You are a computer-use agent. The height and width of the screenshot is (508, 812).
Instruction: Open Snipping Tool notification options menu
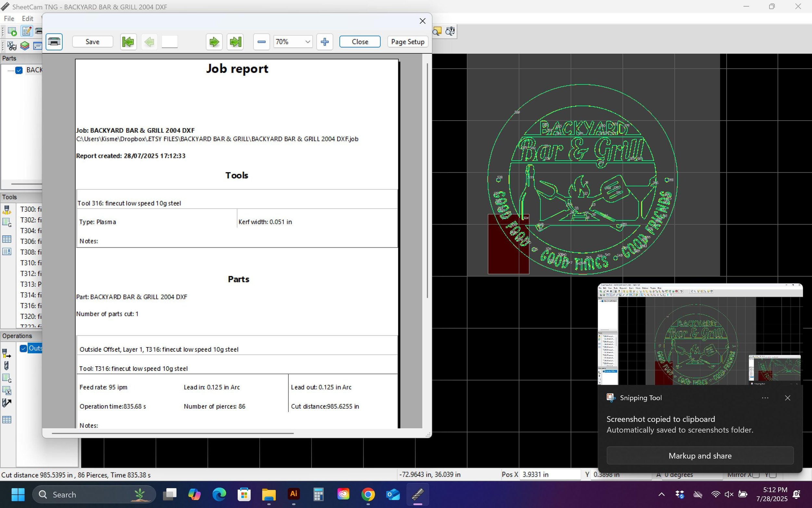click(x=765, y=398)
